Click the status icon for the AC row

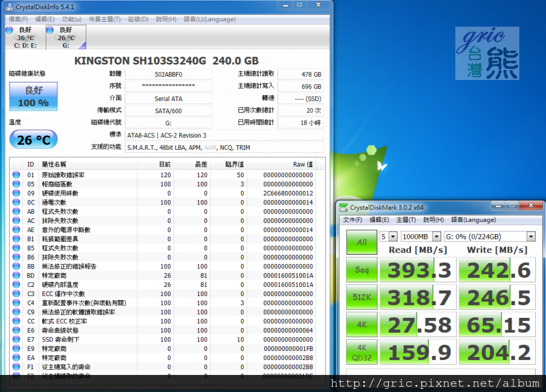(x=16, y=220)
